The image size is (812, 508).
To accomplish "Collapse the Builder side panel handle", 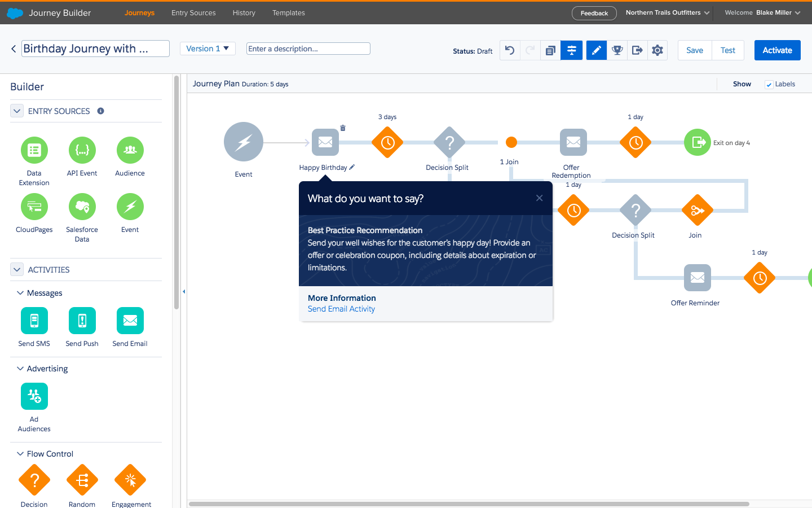I will (184, 292).
